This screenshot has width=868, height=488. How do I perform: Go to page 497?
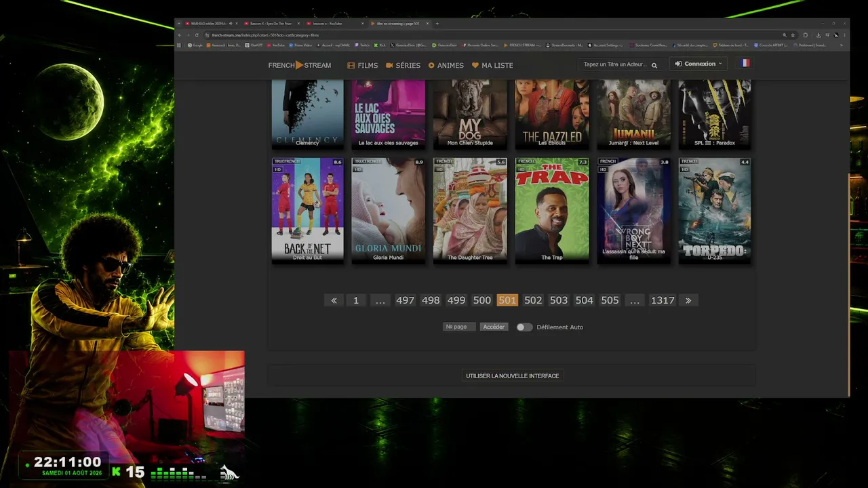[405, 300]
